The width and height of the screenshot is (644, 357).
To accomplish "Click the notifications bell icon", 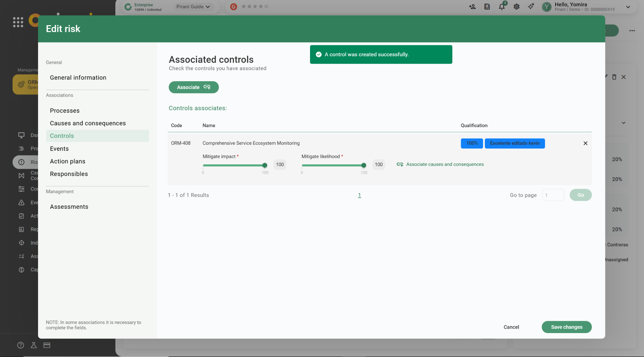I will 502,7.
